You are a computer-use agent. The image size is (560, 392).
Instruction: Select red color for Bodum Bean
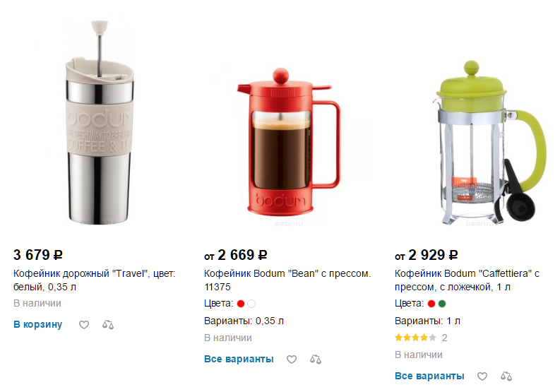pos(241,304)
